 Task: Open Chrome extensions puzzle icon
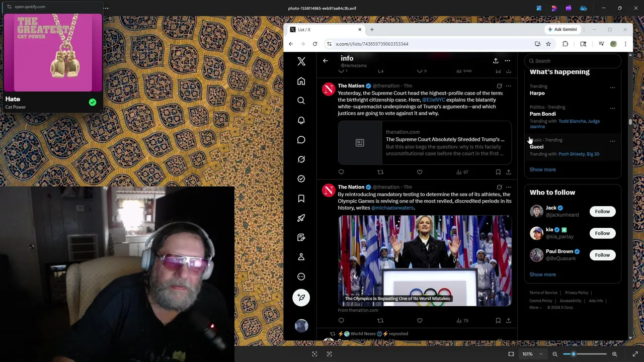(x=565, y=44)
